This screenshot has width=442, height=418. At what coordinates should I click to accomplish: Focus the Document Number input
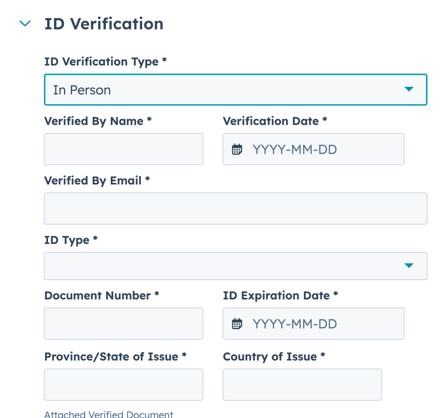click(x=123, y=323)
